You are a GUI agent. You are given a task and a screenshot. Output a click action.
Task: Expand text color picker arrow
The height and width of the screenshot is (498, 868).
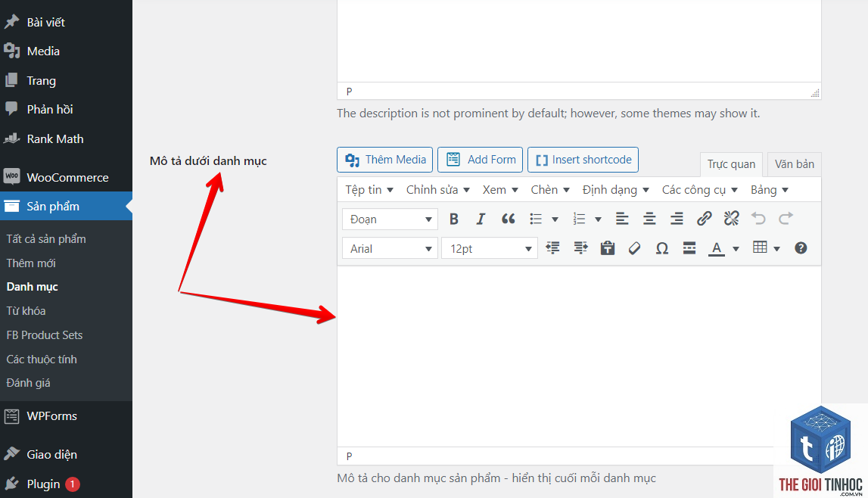[736, 249]
